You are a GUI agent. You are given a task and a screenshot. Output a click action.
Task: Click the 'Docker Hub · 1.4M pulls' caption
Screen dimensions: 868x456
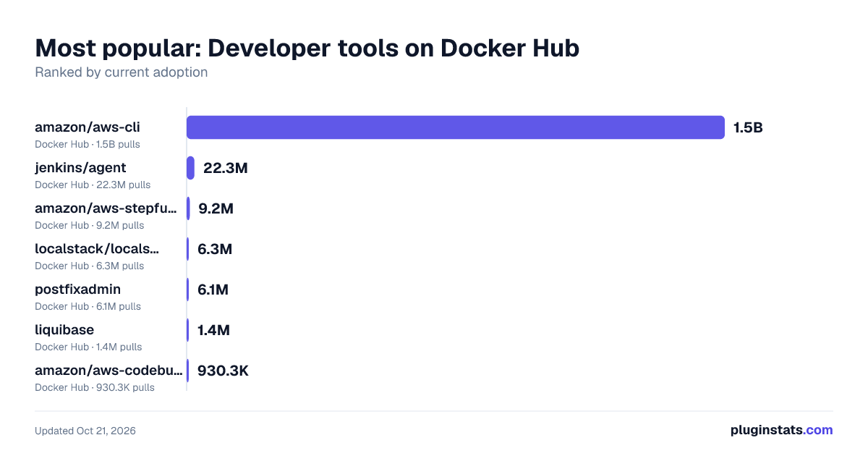[x=88, y=347]
